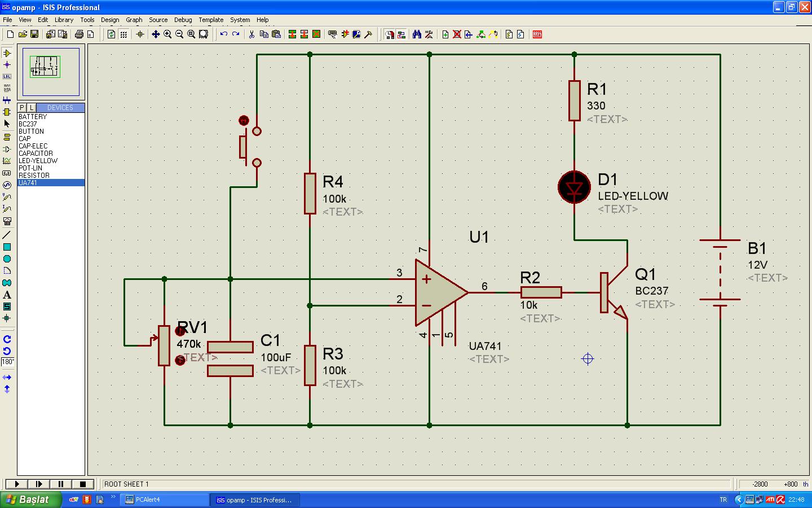Create a new design file

coord(10,34)
